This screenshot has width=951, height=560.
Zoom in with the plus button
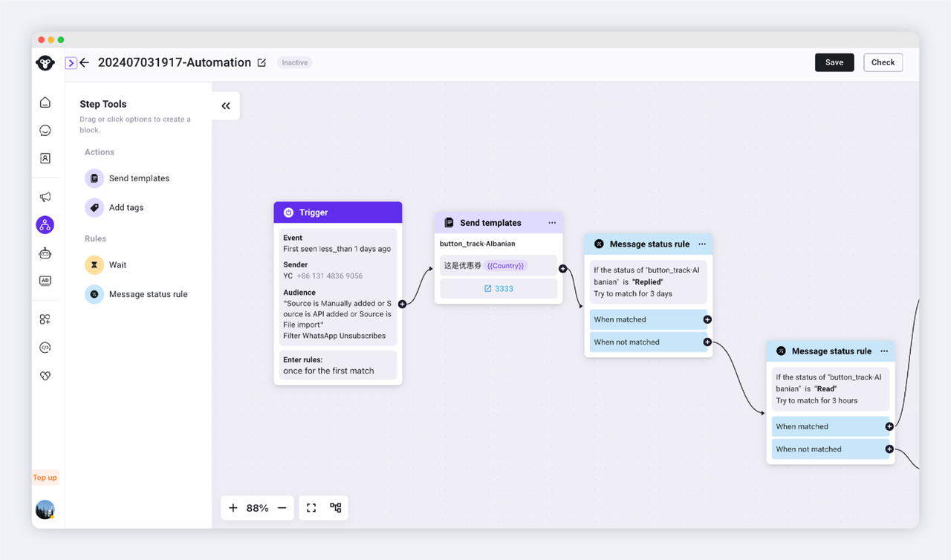233,508
